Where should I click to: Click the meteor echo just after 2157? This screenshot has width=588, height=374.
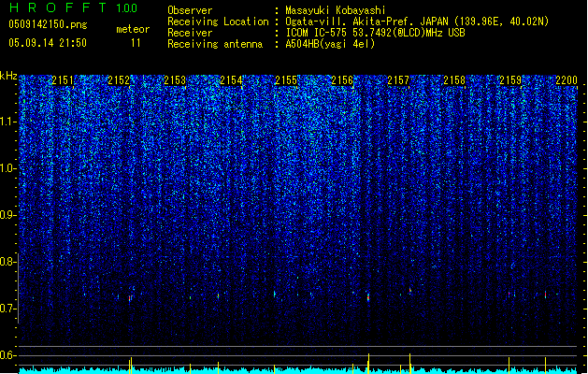pos(410,291)
